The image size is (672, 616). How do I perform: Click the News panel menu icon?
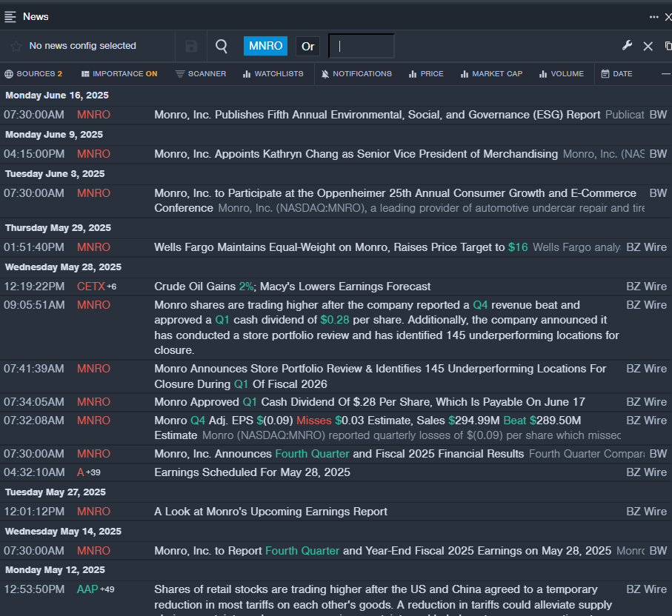[10, 17]
